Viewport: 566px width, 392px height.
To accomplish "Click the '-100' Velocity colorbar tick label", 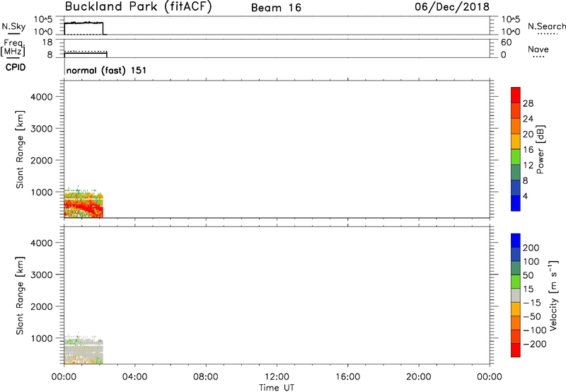I will (x=534, y=330).
